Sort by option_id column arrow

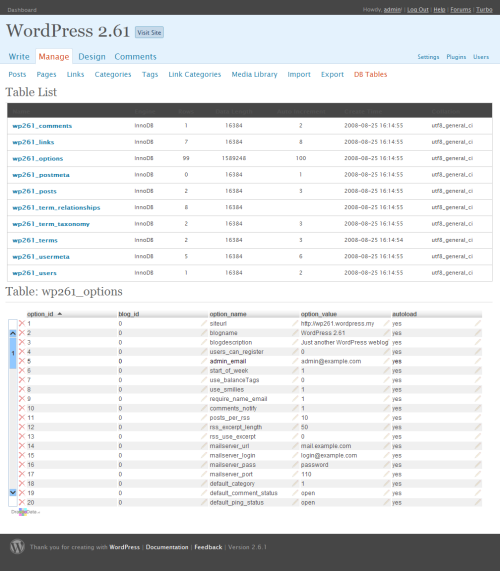(60, 314)
